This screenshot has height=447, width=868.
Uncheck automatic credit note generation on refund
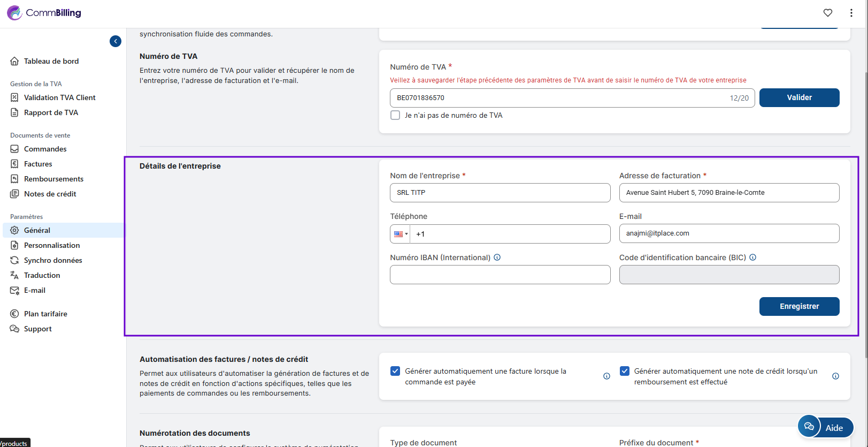coord(624,371)
